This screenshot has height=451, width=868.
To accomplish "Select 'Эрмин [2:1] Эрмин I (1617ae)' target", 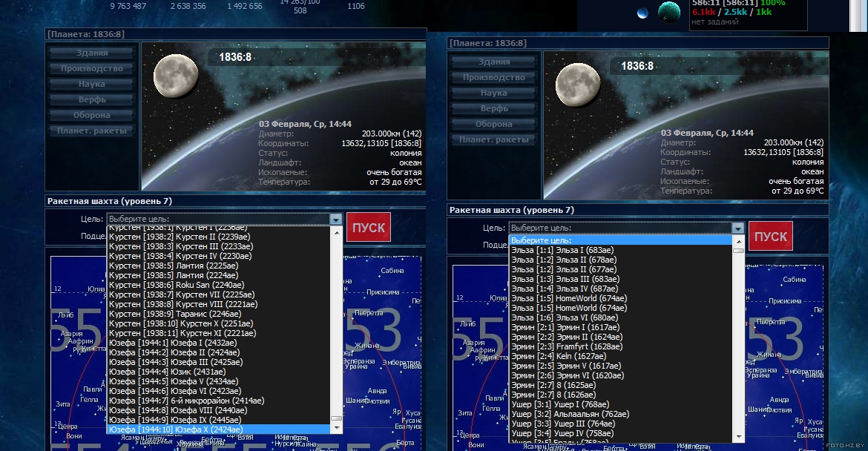I will tap(620, 327).
